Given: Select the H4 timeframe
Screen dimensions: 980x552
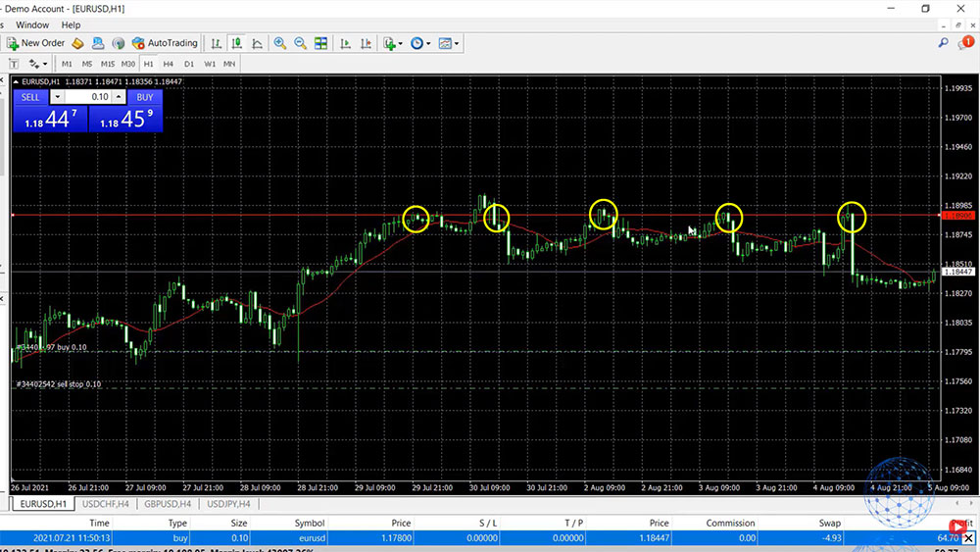Looking at the screenshot, I should tap(169, 64).
